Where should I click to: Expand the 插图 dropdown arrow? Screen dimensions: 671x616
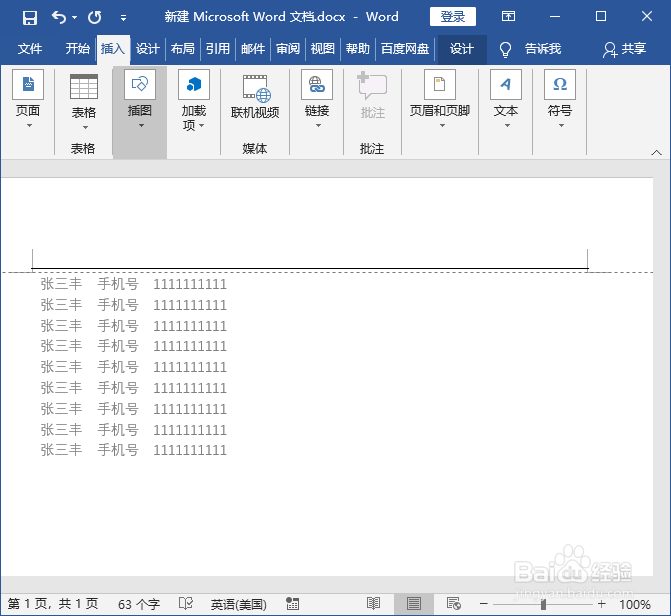(x=141, y=126)
